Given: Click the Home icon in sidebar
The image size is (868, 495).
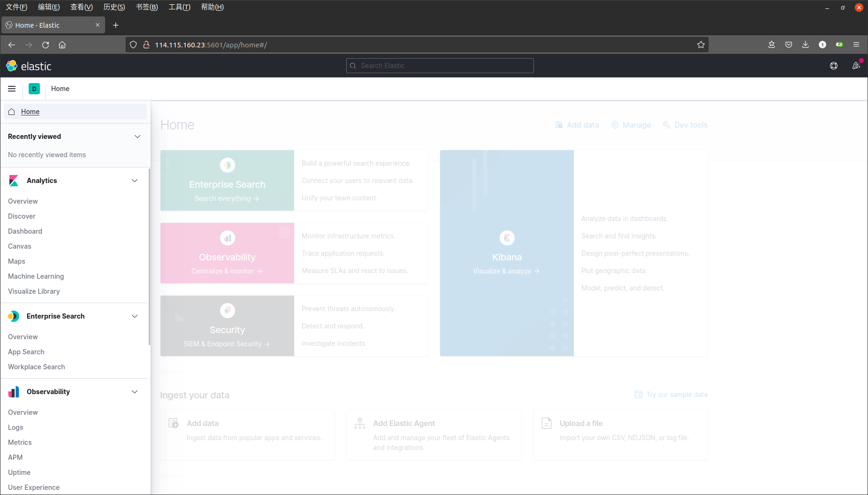Looking at the screenshot, I should [12, 112].
